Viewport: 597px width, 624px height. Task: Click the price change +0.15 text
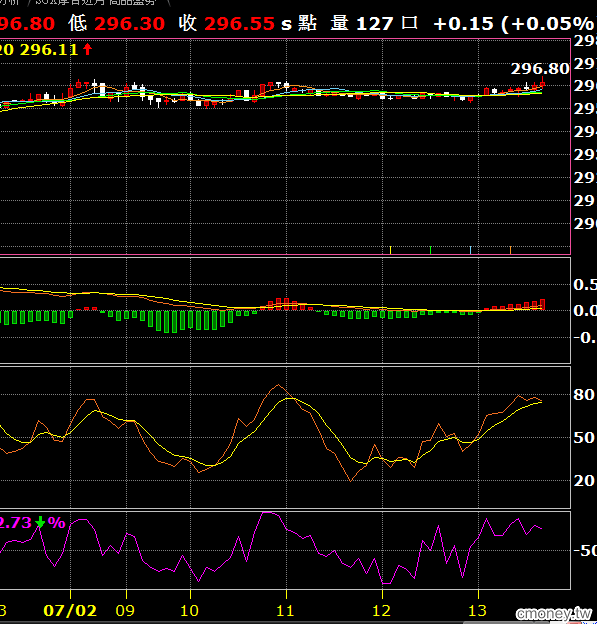463,24
